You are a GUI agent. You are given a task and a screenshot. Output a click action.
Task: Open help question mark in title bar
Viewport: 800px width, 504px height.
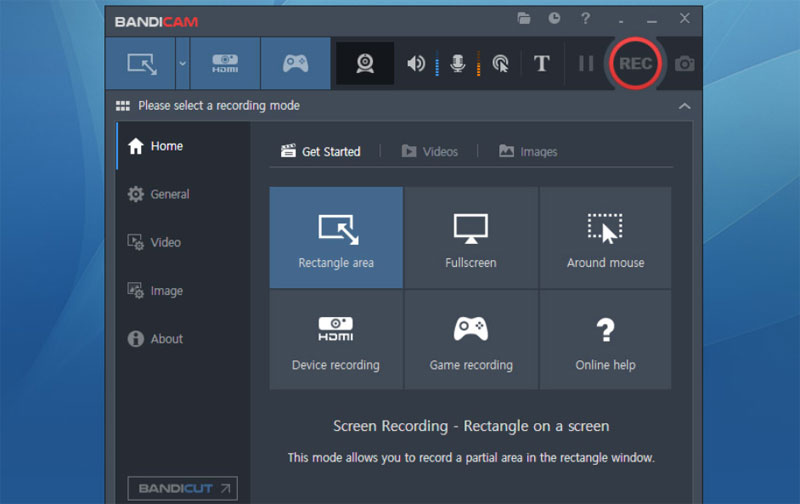(585, 19)
